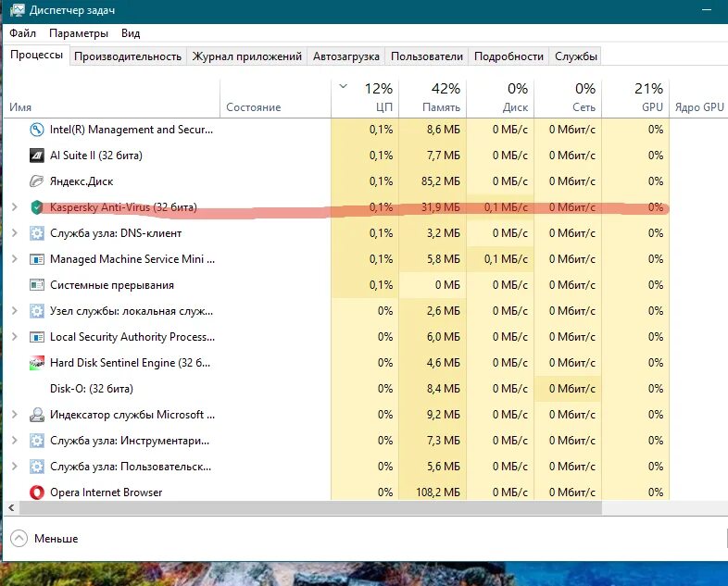Click the Диспетчер задач title bar icon

coord(18,10)
